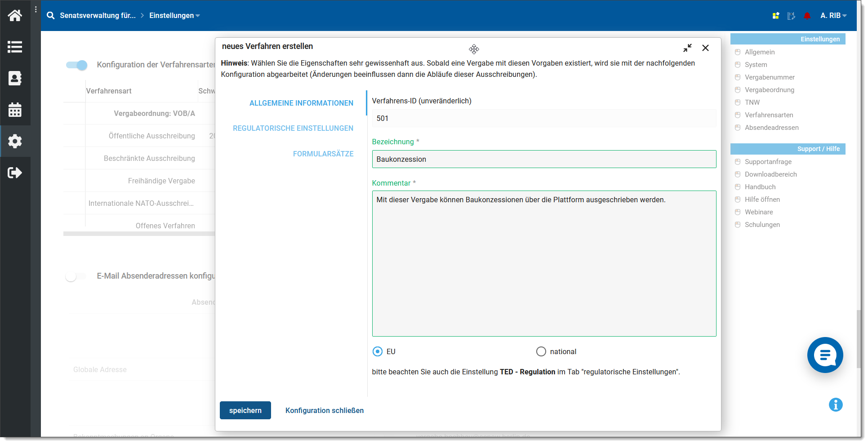
Task: Select Offenes Verfahren row
Action: click(139, 225)
